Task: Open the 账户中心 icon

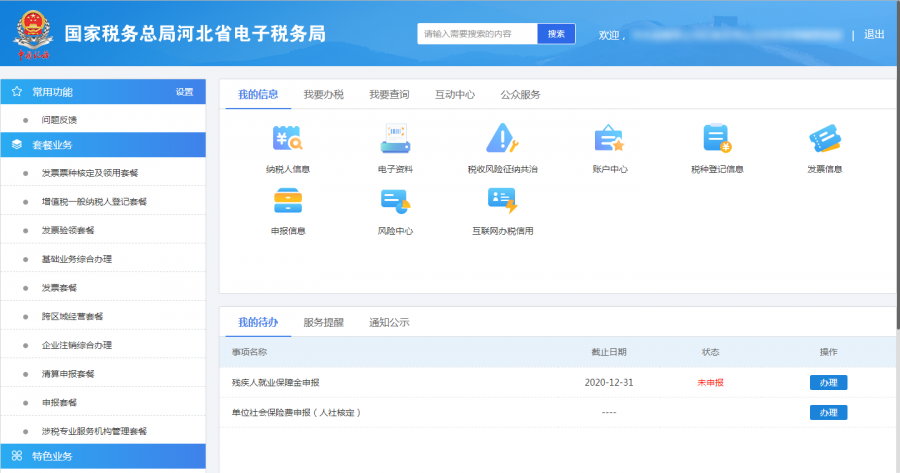Action: coord(609,139)
